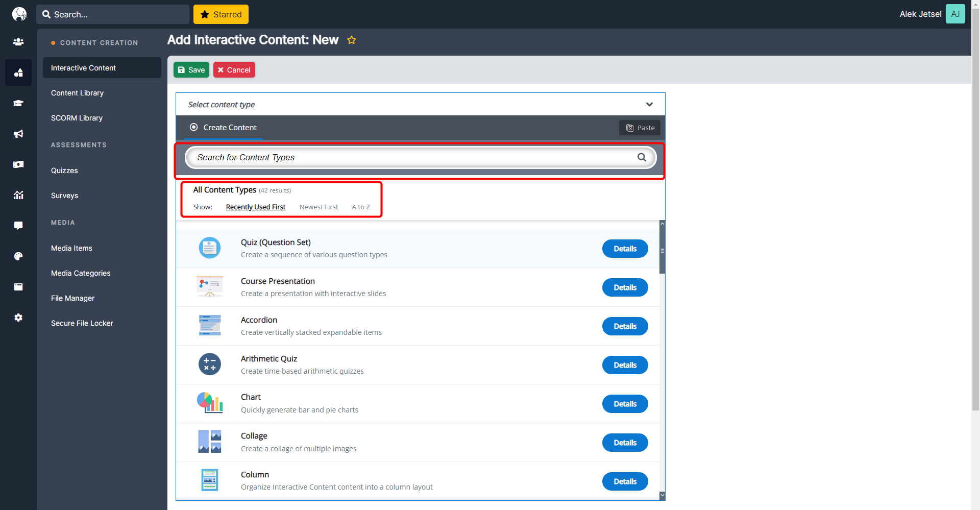Click the Quiz (Question Set) icon
The height and width of the screenshot is (510, 980).
[x=210, y=248]
